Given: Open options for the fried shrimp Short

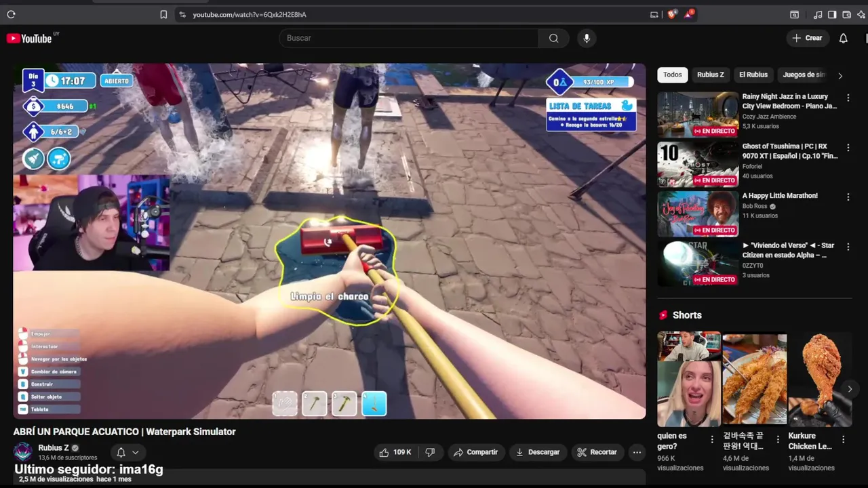Looking at the screenshot, I should pos(777,440).
